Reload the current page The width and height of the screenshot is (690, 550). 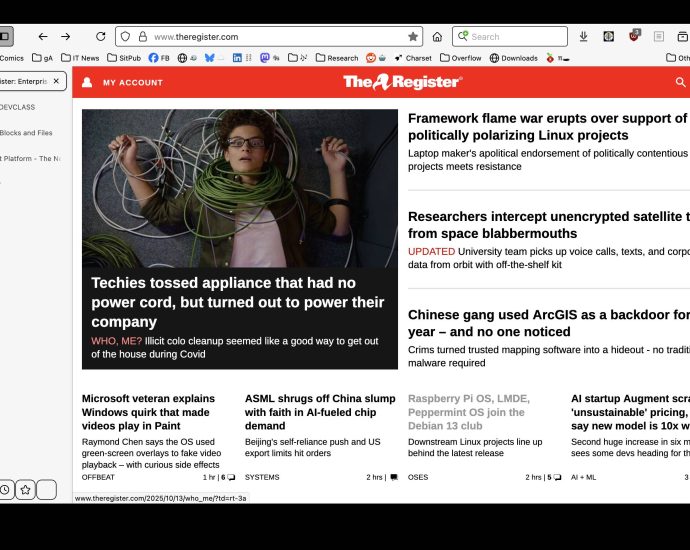[100, 36]
